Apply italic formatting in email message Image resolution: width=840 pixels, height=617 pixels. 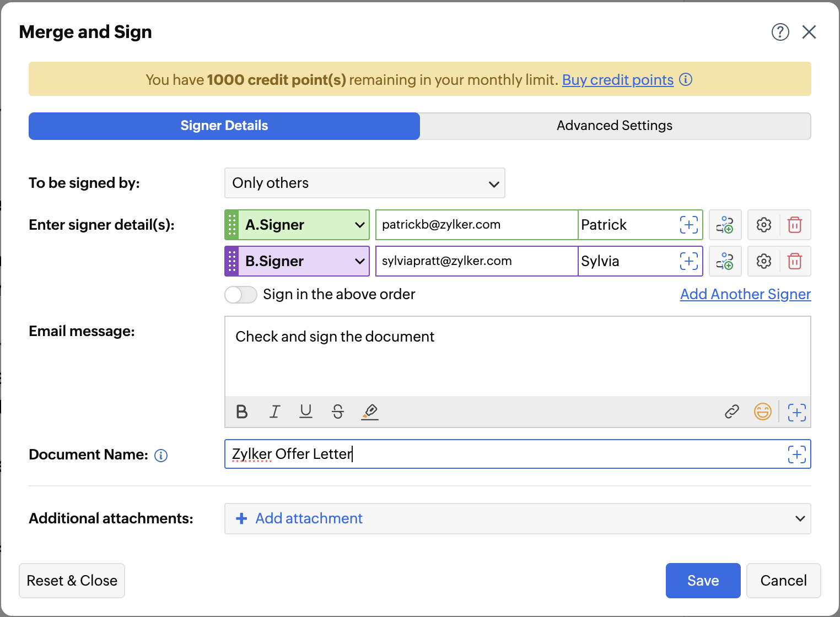click(x=274, y=412)
